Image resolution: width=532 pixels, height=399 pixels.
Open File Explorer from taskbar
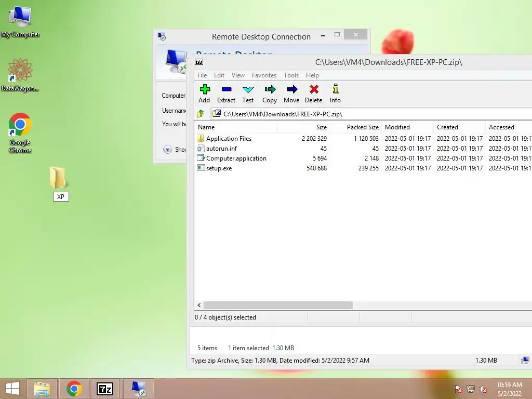(42, 389)
